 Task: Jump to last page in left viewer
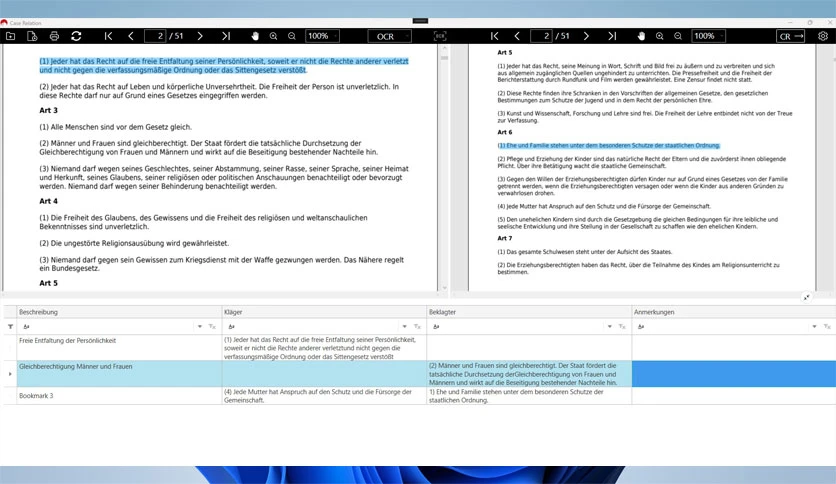coord(226,36)
